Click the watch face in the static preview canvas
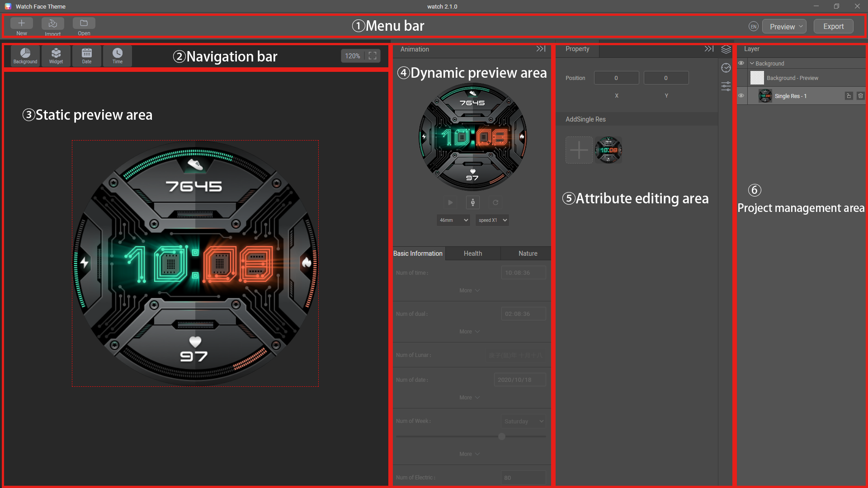Screen dimensions: 868x488 [195, 263]
